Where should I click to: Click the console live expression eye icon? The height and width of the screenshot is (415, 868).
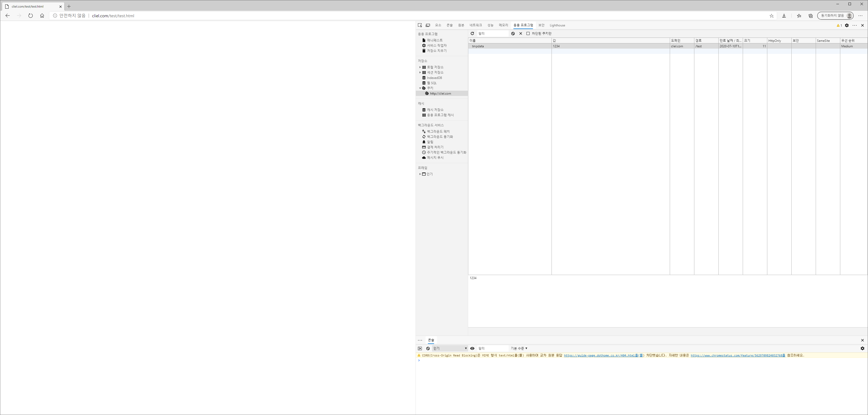[x=472, y=348]
